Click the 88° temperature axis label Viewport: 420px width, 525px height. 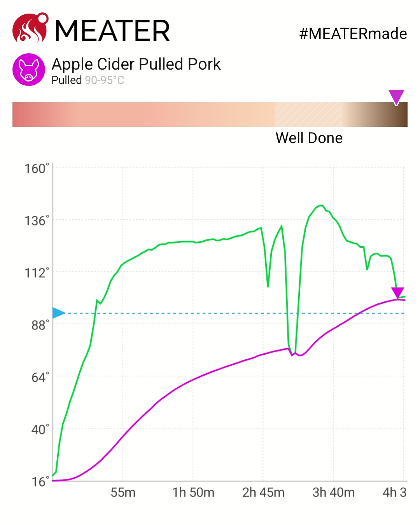[x=40, y=325]
